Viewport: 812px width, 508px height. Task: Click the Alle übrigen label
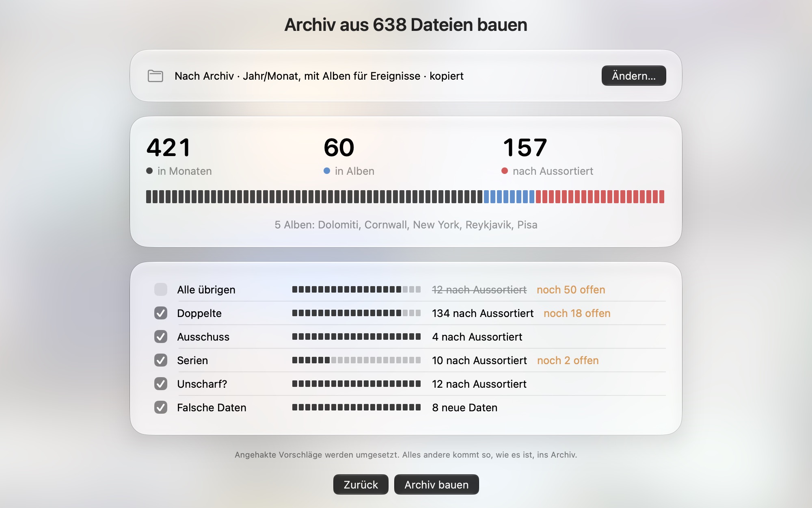tap(206, 290)
